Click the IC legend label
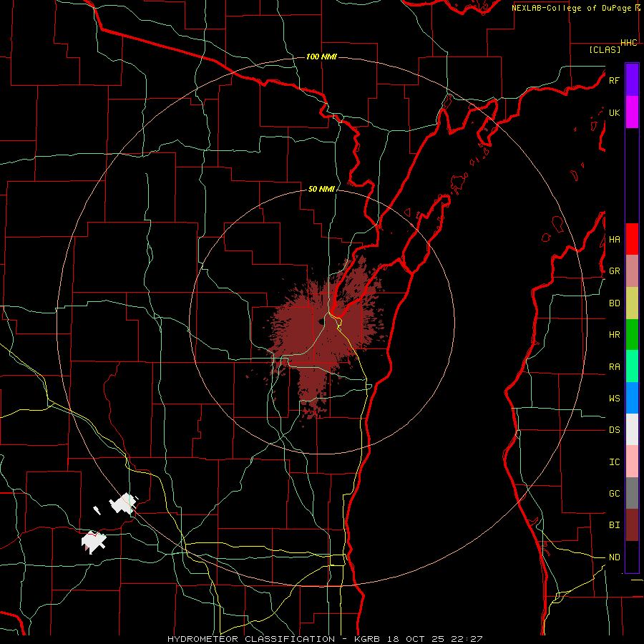This screenshot has height=644, width=644. (614, 462)
